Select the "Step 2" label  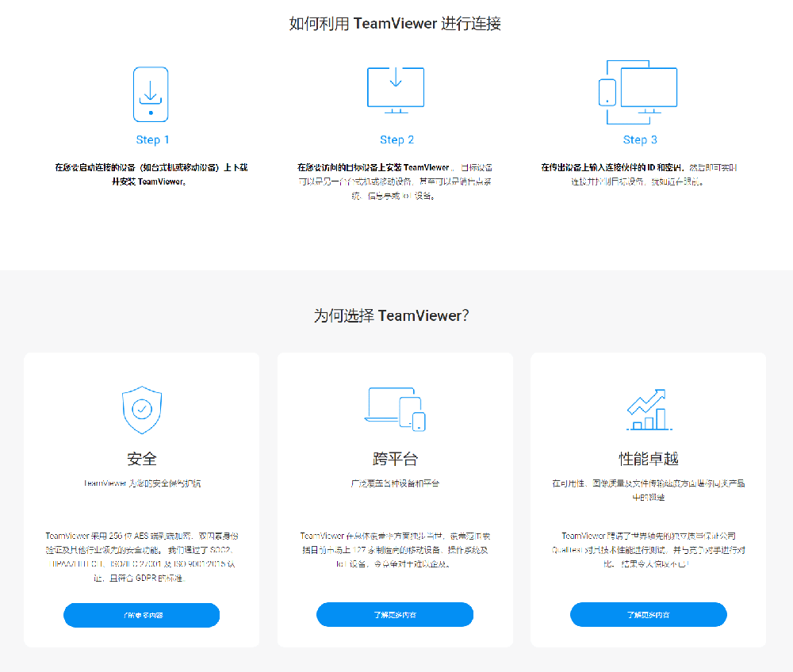pos(396,139)
